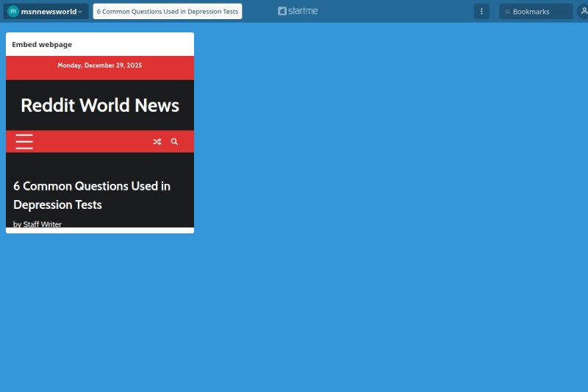Click the Embed webpage widget title
Screen dimensions: 588x392
[42, 44]
